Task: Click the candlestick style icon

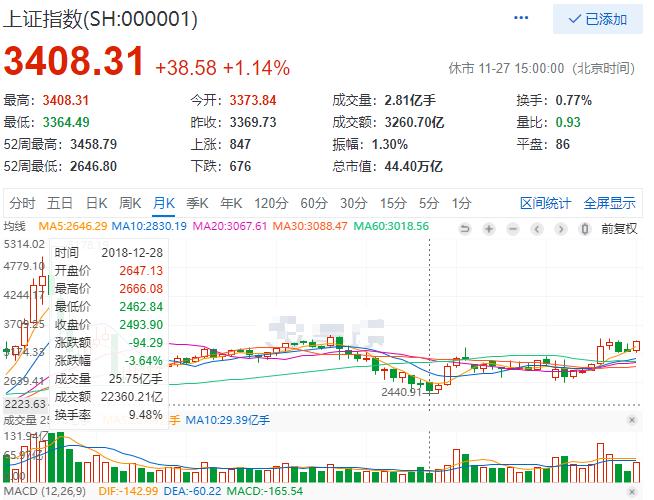Action: coord(585,229)
